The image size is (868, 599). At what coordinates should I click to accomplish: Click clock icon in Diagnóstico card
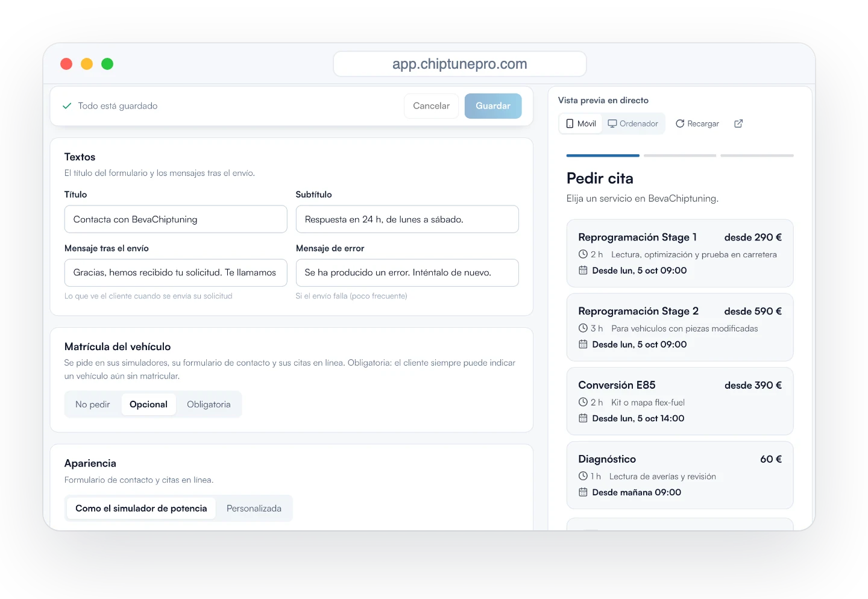(583, 476)
